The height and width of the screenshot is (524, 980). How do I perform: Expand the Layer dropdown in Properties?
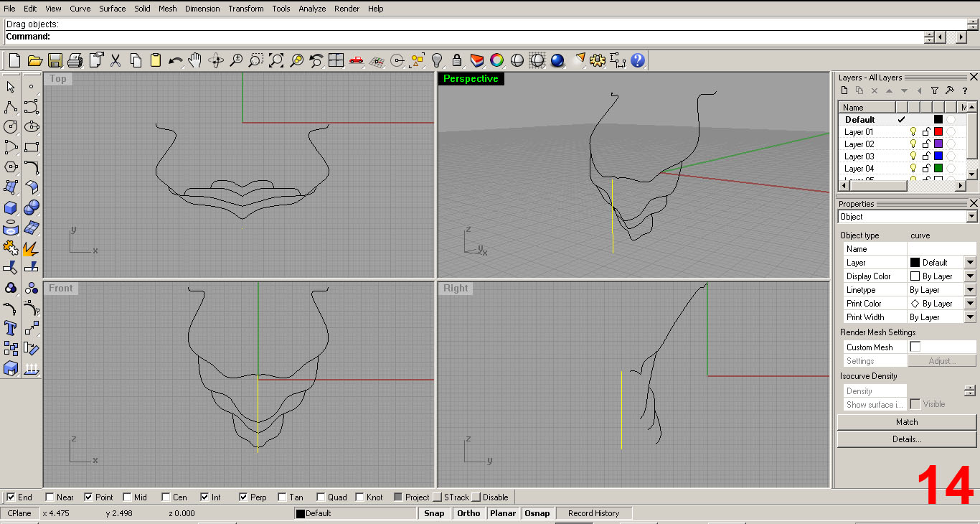pos(970,263)
